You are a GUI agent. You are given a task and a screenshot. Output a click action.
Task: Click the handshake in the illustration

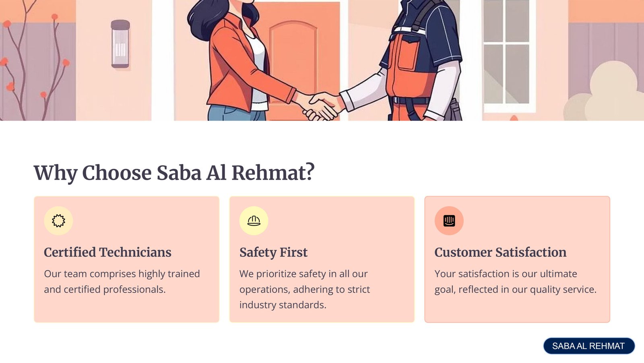pos(321,106)
